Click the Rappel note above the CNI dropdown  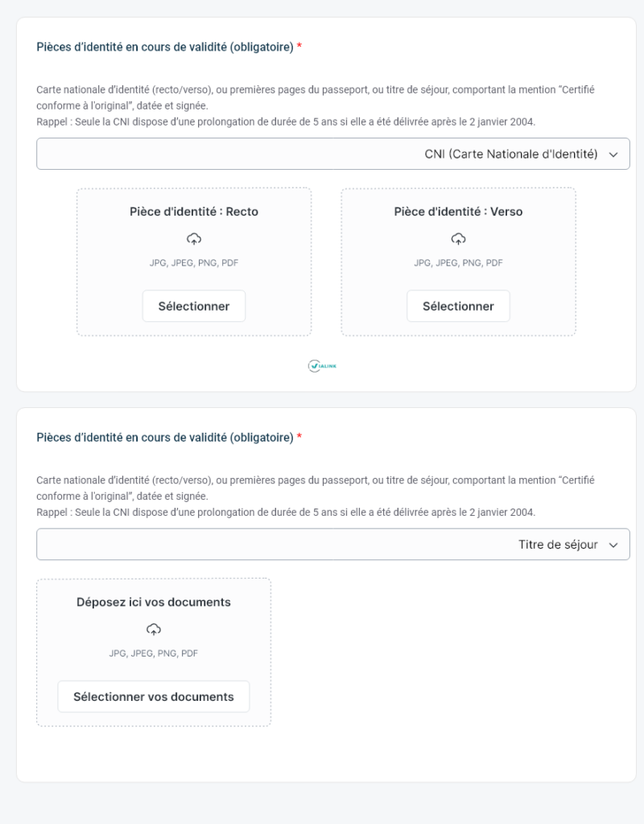point(286,122)
